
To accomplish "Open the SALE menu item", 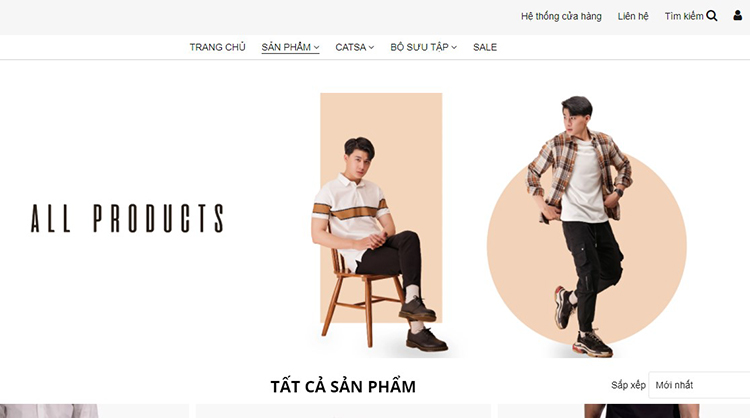I will [x=485, y=47].
